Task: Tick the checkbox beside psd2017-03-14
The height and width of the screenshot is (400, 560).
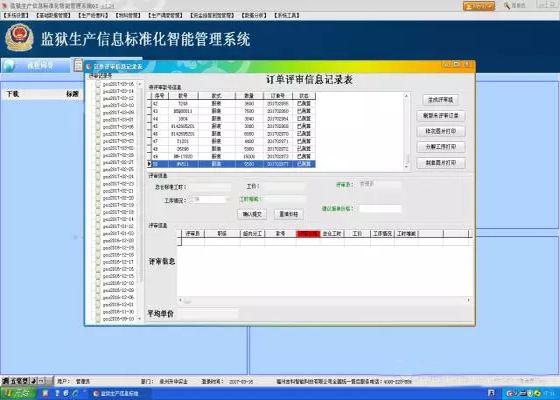Action: (98, 91)
